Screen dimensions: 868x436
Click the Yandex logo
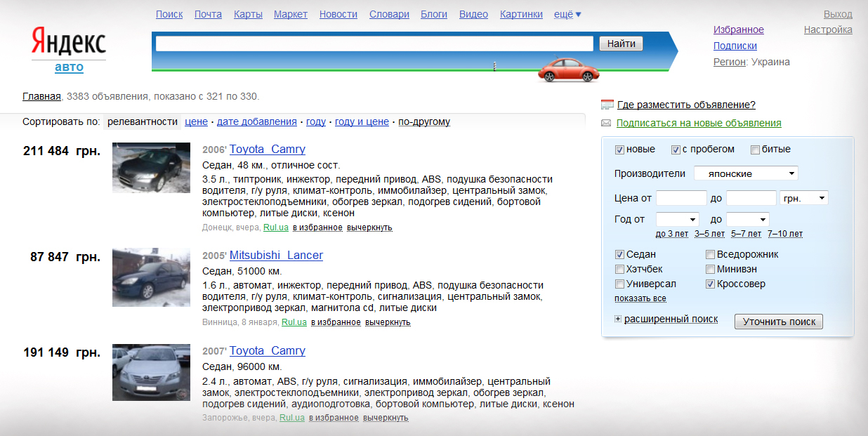(69, 43)
